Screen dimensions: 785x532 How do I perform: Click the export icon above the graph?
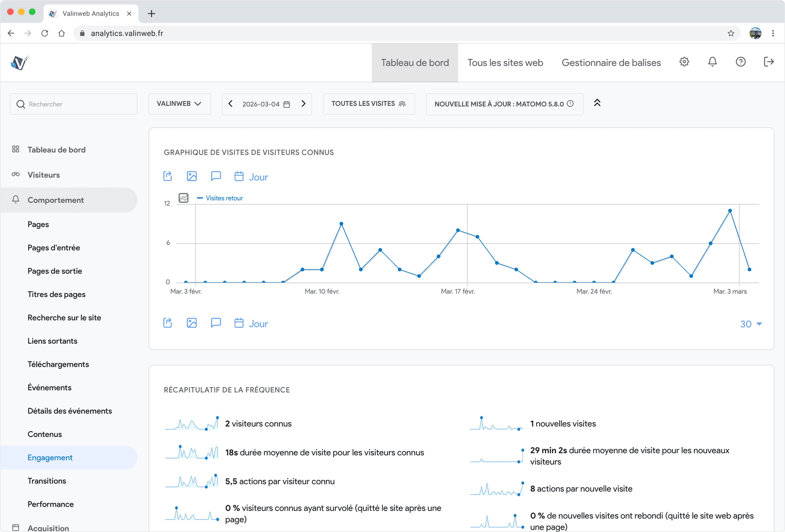point(168,176)
